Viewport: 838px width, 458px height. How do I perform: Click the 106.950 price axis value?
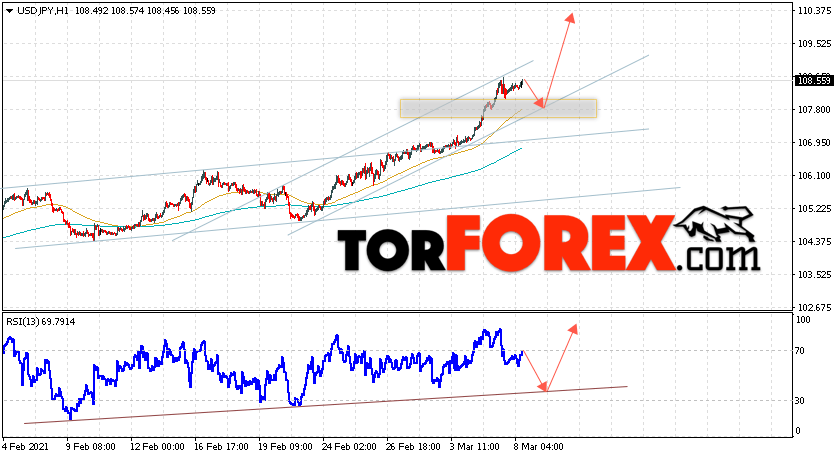814,143
